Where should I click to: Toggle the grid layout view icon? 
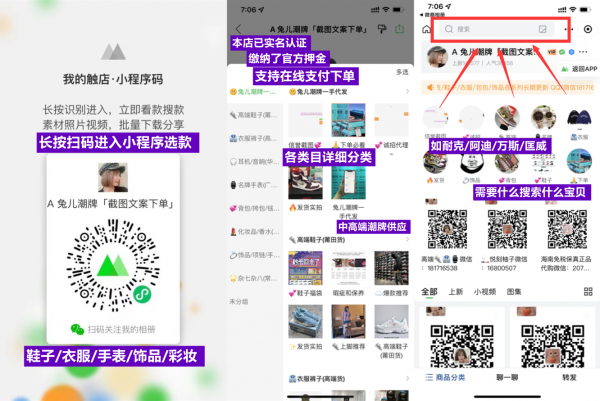coord(588,292)
